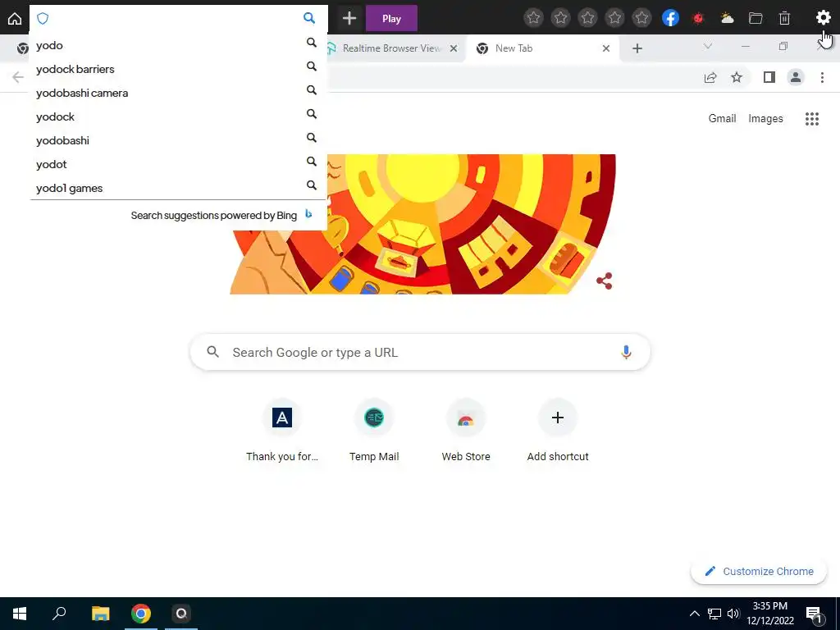Open the Gmail link

(722, 118)
